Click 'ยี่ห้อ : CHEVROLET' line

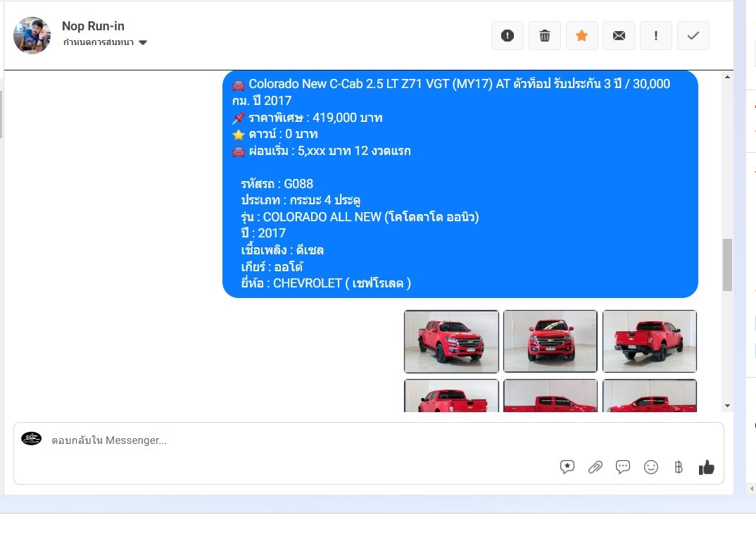[326, 283]
